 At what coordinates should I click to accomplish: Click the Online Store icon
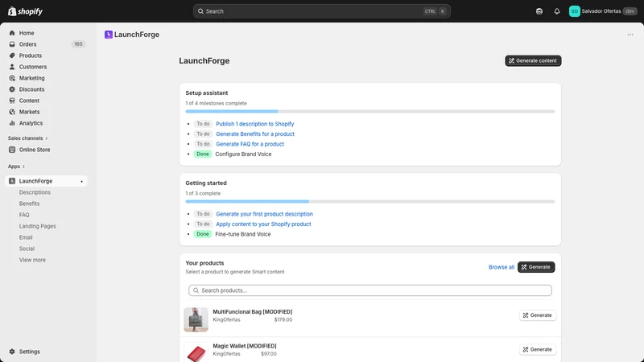pos(12,150)
